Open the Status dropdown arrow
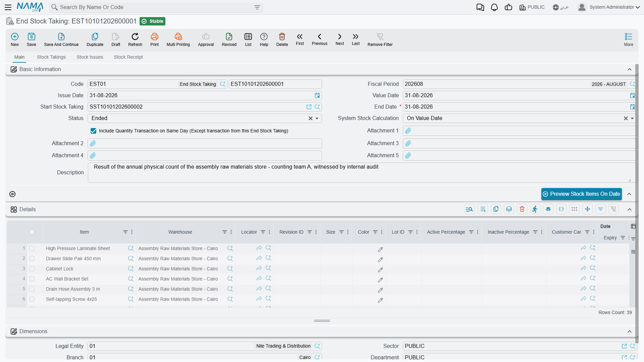Image resolution: width=644 pixels, height=362 pixels. coord(317,118)
